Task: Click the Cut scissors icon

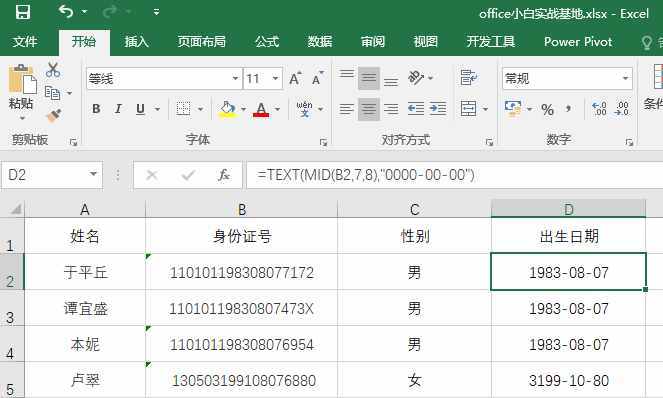Action: 53,69
